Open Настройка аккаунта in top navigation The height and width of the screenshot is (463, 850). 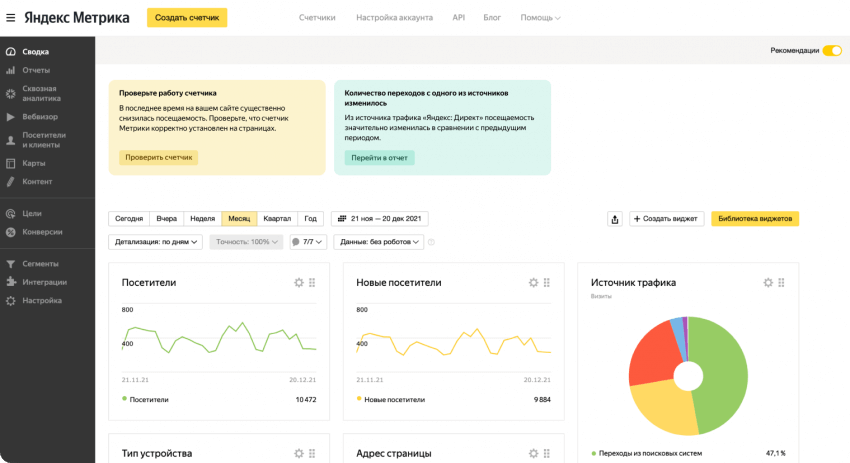(396, 18)
